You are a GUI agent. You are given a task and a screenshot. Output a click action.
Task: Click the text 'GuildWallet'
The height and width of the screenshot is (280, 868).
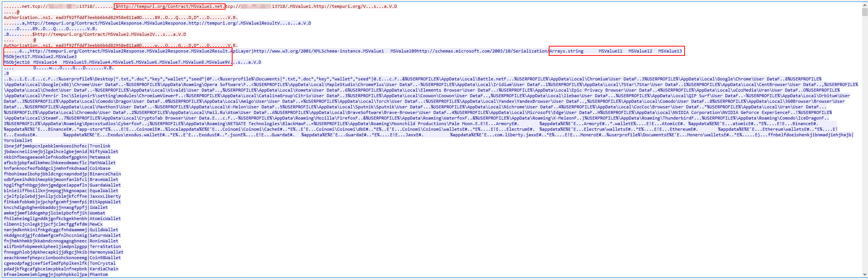104,230
